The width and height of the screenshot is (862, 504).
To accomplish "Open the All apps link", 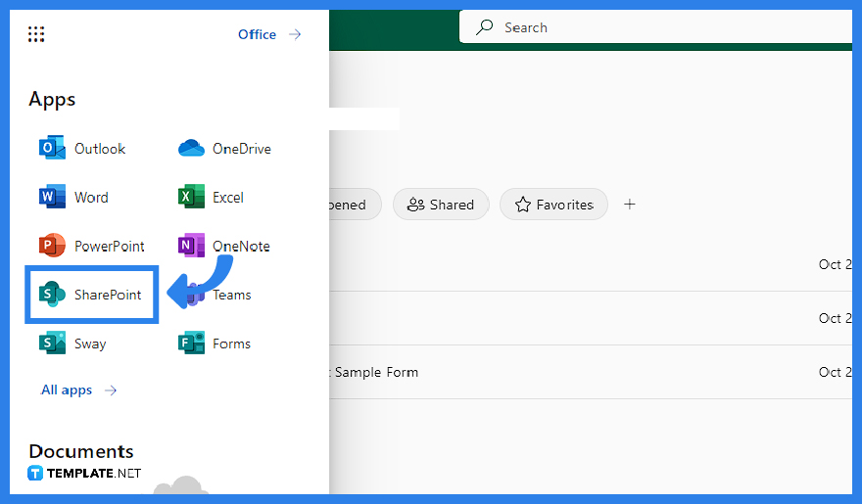I will 67,389.
